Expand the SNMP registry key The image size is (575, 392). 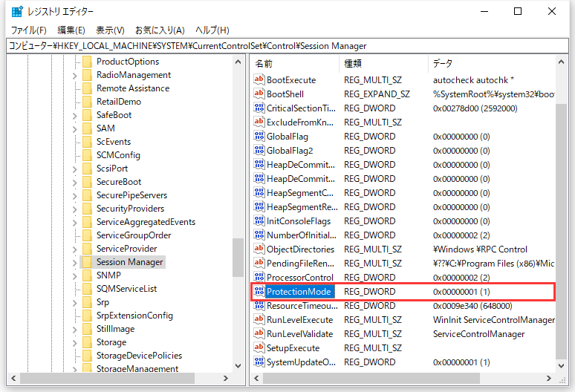(75, 275)
